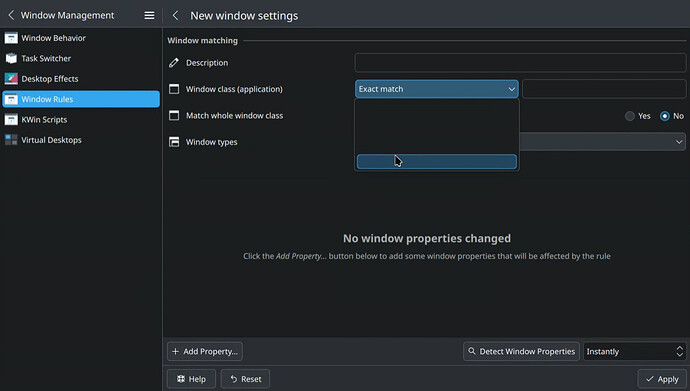The image size is (690, 391).
Task: Select the Task Switcher icon
Action: point(11,58)
